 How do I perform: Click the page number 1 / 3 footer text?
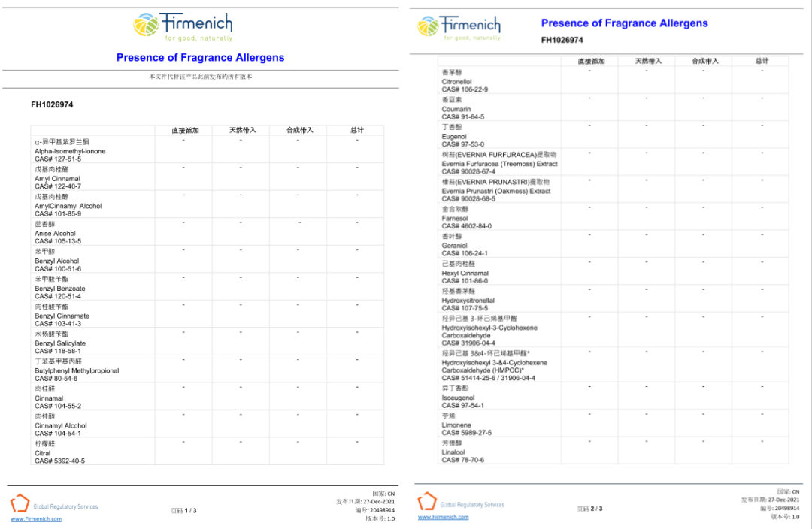tap(184, 510)
